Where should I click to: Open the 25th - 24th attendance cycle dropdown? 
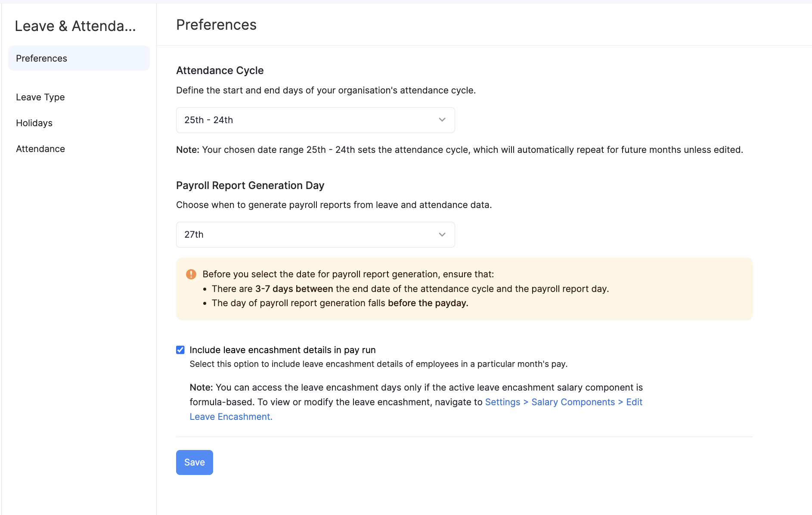[315, 120]
